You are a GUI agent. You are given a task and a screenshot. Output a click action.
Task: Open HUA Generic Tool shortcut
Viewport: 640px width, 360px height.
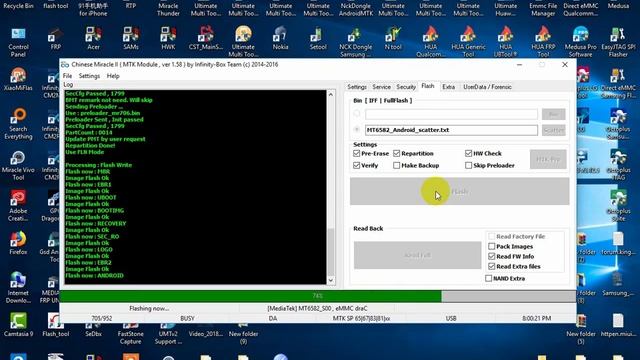tap(468, 42)
